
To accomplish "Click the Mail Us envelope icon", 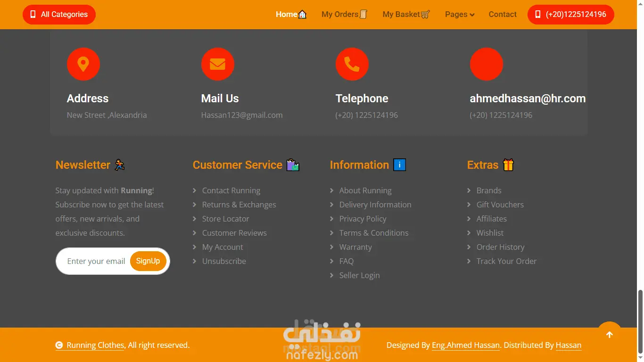I will click(x=218, y=64).
